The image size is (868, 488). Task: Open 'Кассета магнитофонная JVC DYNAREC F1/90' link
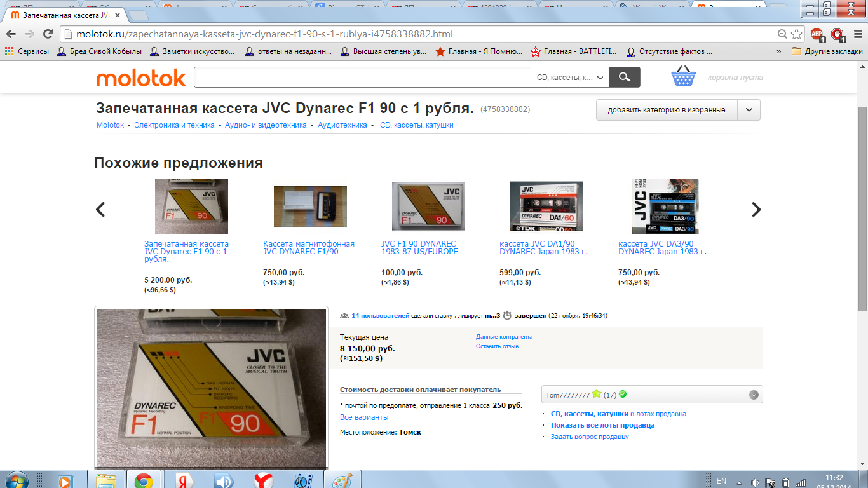tap(309, 248)
